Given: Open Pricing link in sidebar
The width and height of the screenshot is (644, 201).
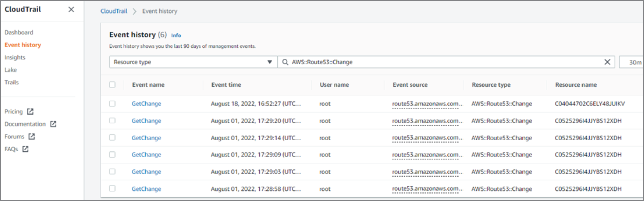Looking at the screenshot, I should pos(14,111).
